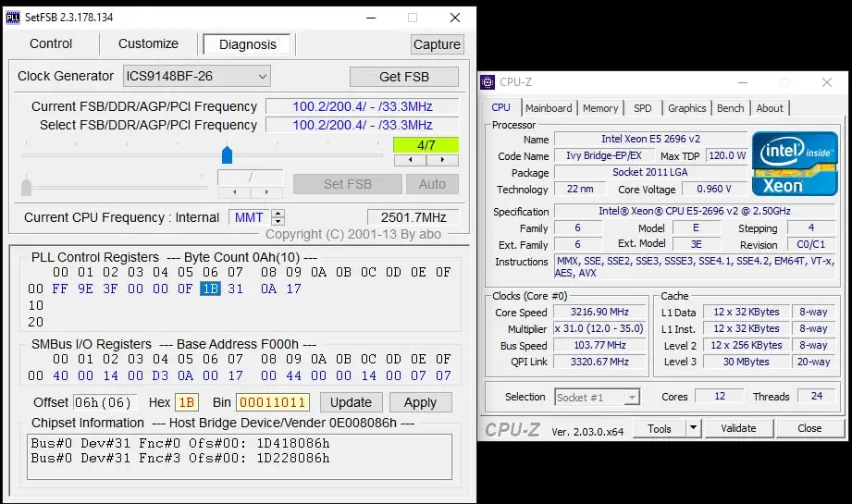The height and width of the screenshot is (504, 852).
Task: Open the SPD tab in CPU-Z
Action: (642, 108)
